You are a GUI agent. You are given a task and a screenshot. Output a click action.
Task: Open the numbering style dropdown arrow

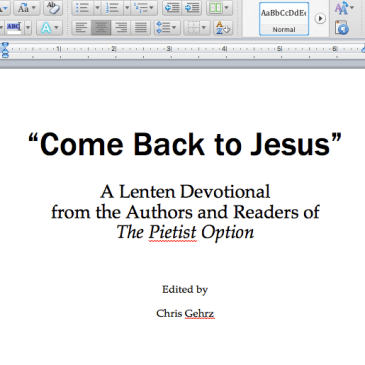pos(127,8)
